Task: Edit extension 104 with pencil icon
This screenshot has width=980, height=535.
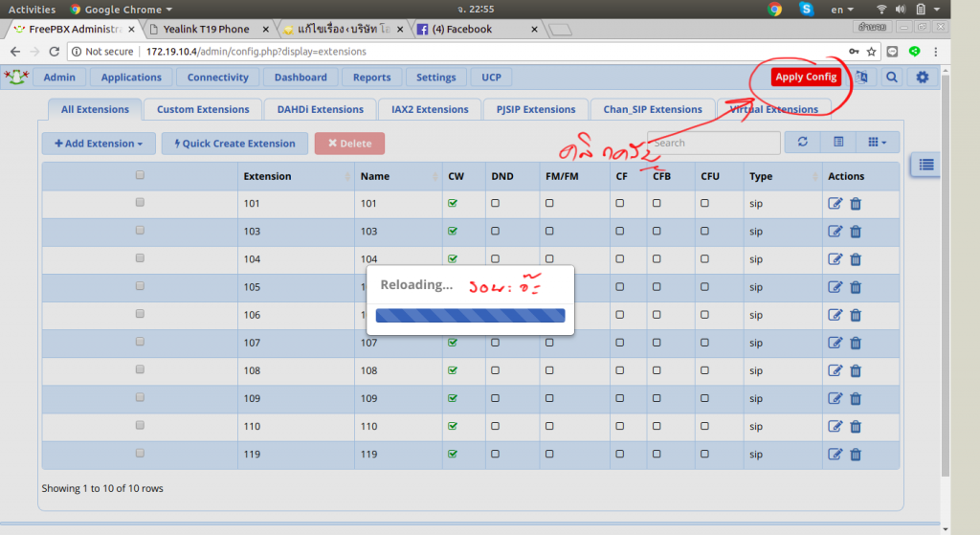Action: tap(835, 258)
